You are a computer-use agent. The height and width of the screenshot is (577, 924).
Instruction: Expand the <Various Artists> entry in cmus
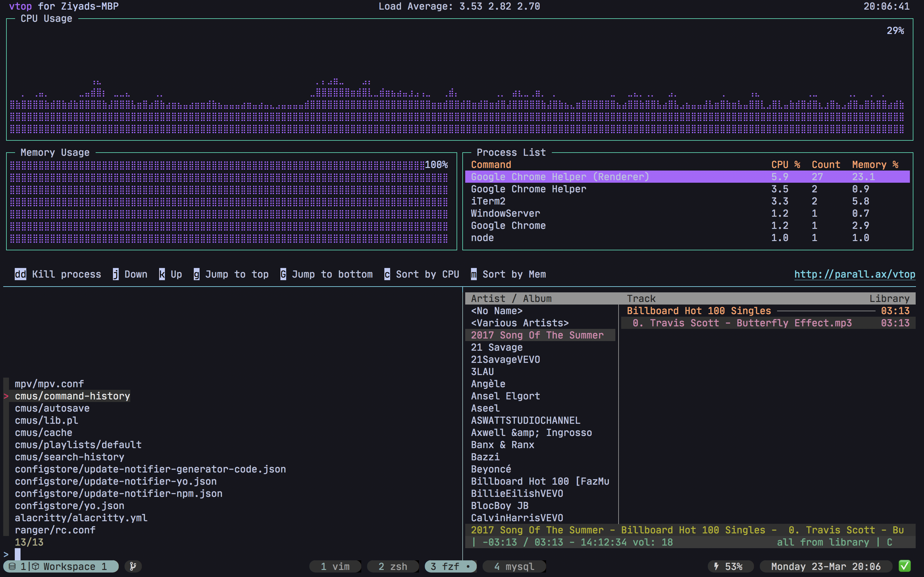(519, 323)
